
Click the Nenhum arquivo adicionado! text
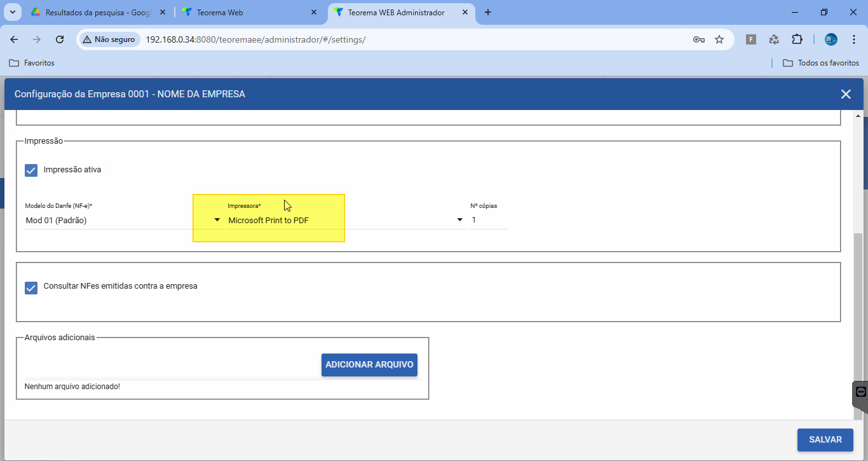click(72, 387)
